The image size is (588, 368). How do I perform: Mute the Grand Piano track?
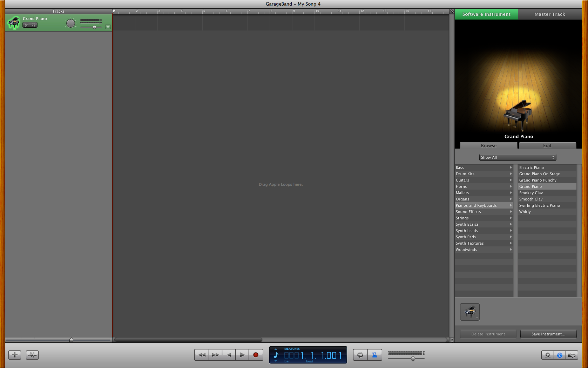coord(26,25)
